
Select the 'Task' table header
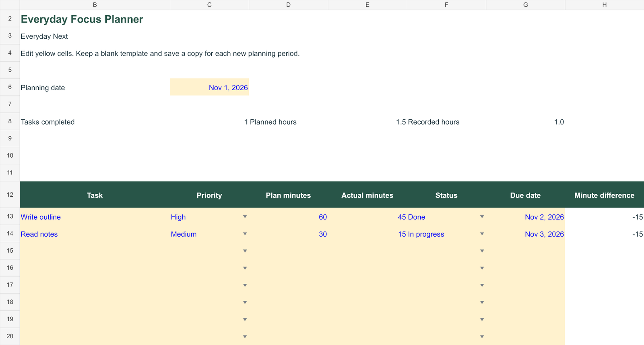[95, 195]
